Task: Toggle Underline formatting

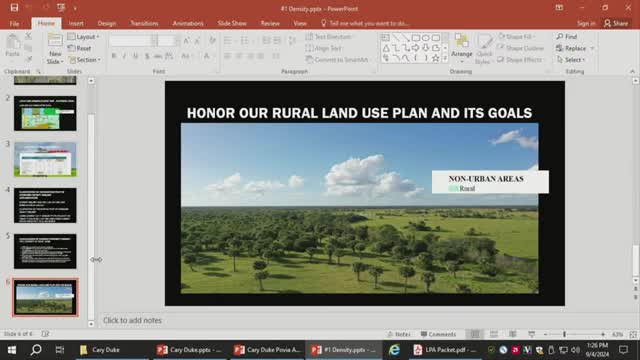Action: [x=135, y=56]
